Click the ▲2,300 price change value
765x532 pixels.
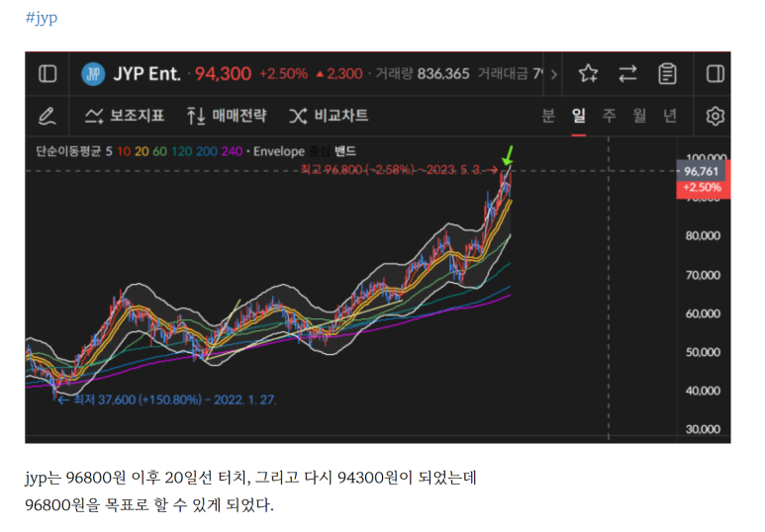[x=339, y=74]
